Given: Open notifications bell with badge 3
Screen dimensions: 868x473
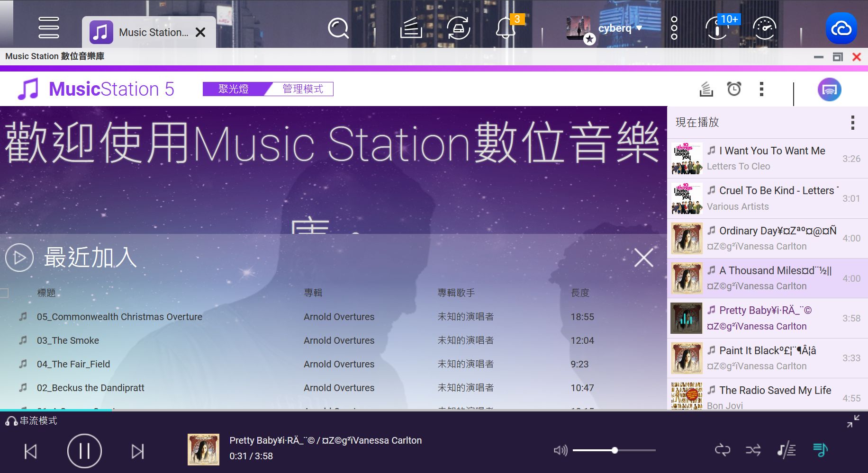Looking at the screenshot, I should 506,28.
